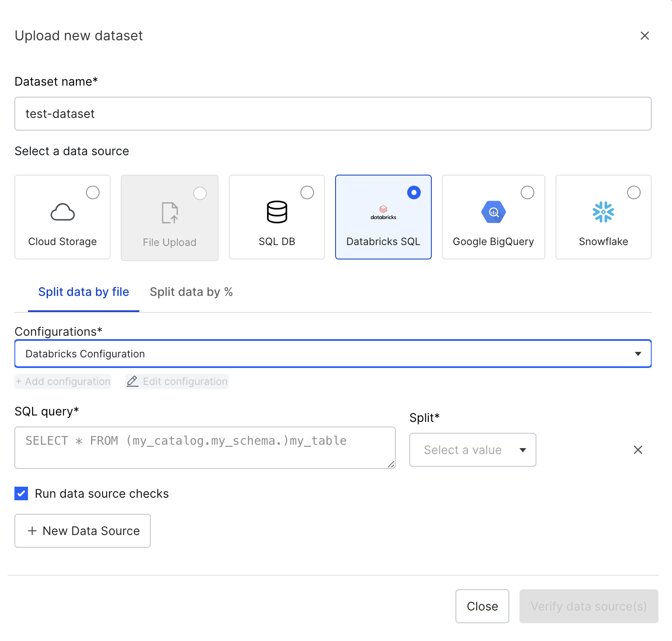Open the Split Select a value dropdown
Image resolution: width=672 pixels, height=641 pixels.
click(473, 450)
